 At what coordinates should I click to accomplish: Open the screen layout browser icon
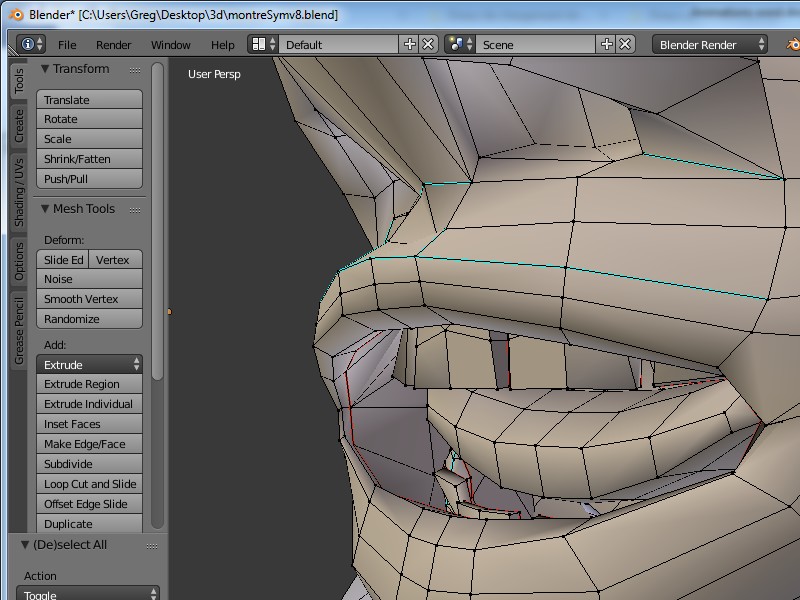(x=263, y=44)
